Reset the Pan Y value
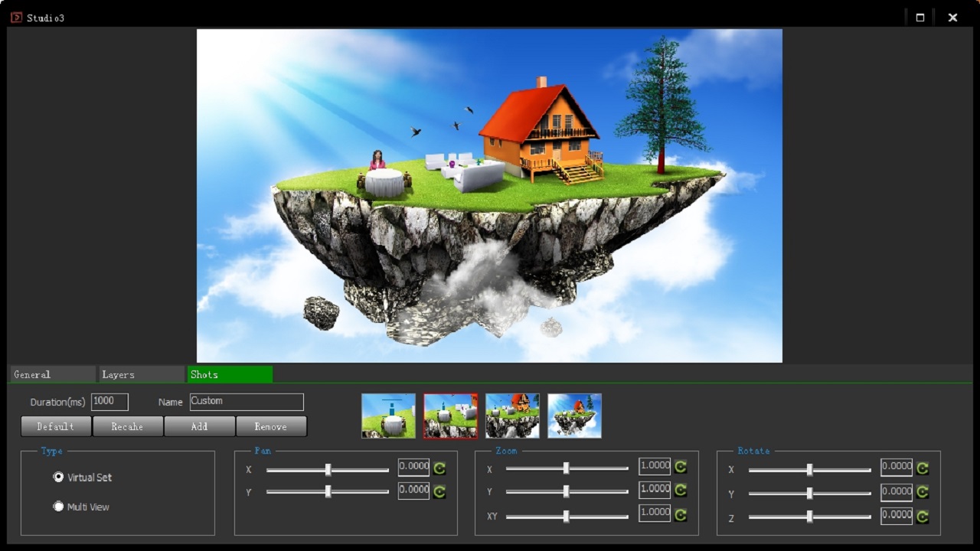The height and width of the screenshot is (551, 980). click(439, 491)
